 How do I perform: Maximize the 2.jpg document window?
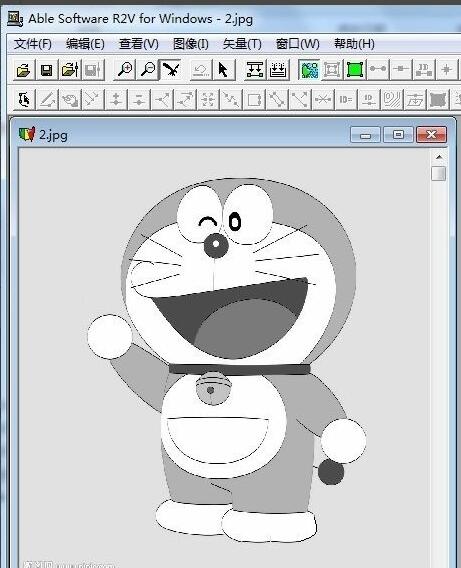click(398, 135)
